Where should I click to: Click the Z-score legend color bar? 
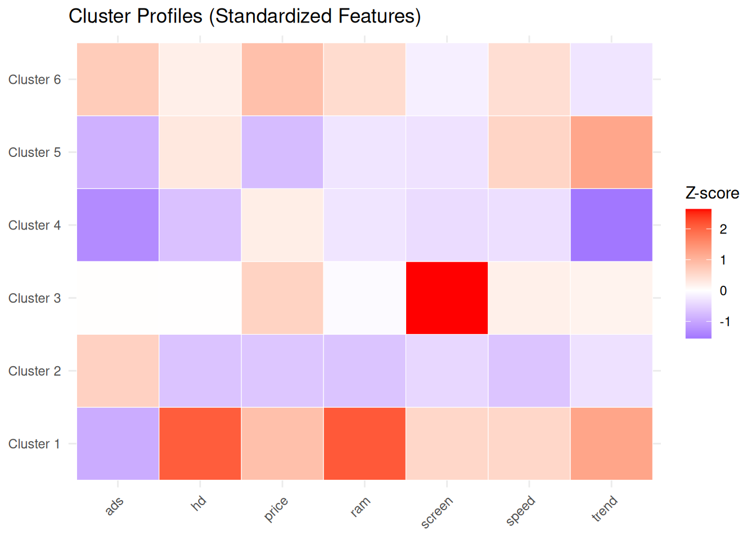click(698, 274)
